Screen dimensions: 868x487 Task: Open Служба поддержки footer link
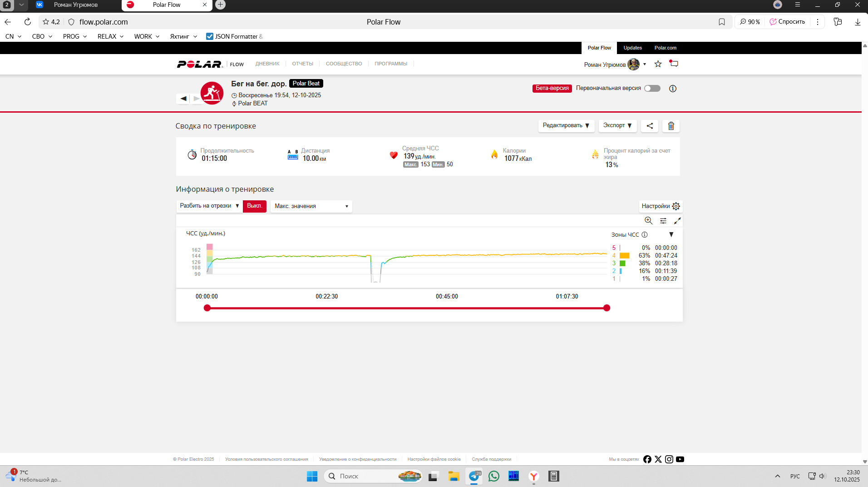pos(491,459)
